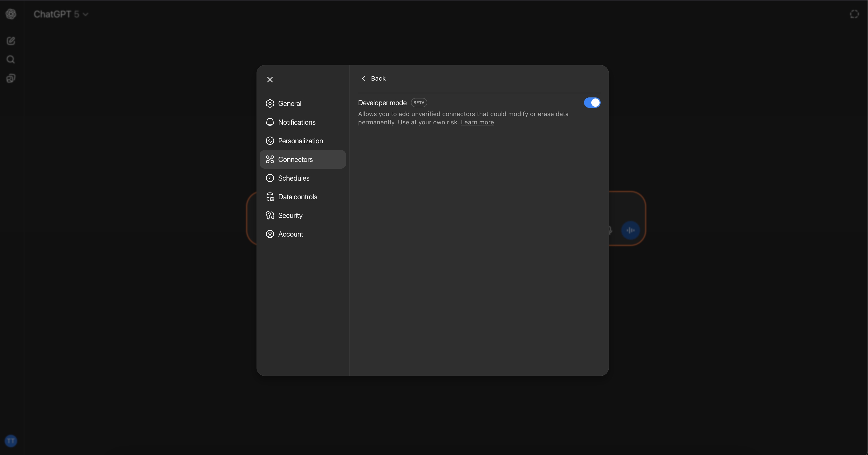
Task: Click the blue voice mode waveform icon
Action: click(630, 230)
